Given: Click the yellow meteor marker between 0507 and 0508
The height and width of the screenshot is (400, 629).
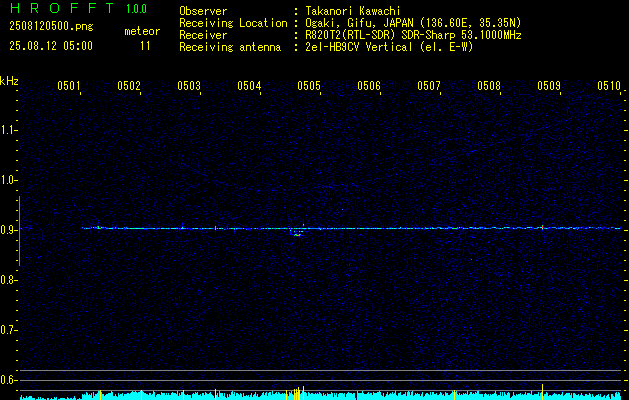Looking at the screenshot, I should 454,395.
